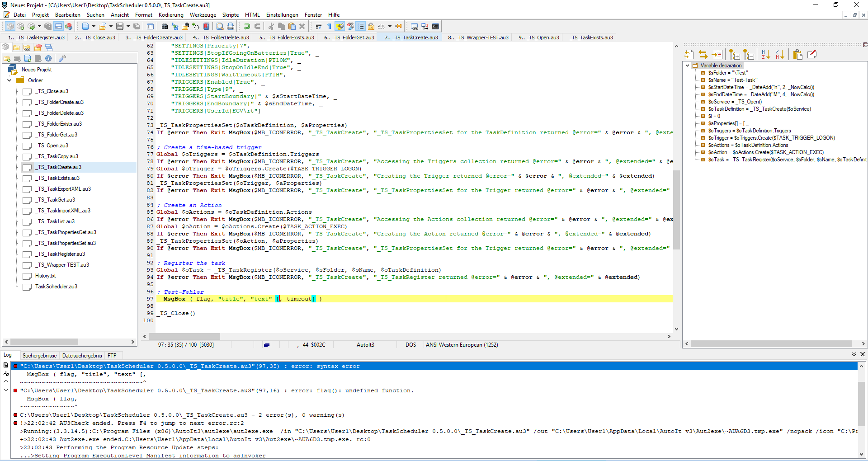Image resolution: width=868 pixels, height=461 pixels.
Task: Collapse the Variable decaration tree node
Action: pyautogui.click(x=688, y=66)
